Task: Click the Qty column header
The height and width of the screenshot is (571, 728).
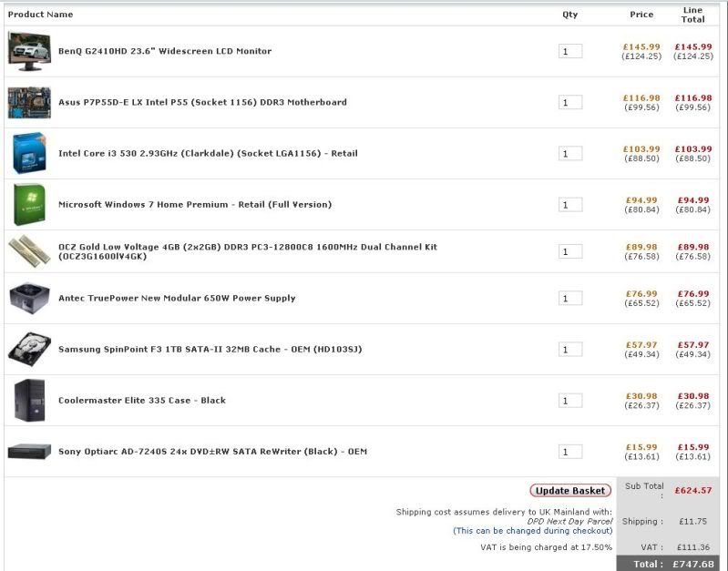Action: (570, 15)
